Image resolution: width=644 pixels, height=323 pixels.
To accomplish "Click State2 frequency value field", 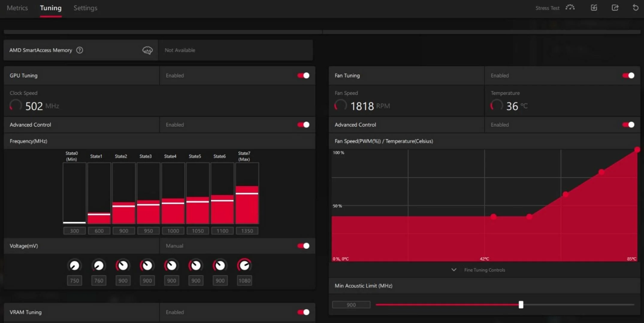I will pyautogui.click(x=123, y=231).
